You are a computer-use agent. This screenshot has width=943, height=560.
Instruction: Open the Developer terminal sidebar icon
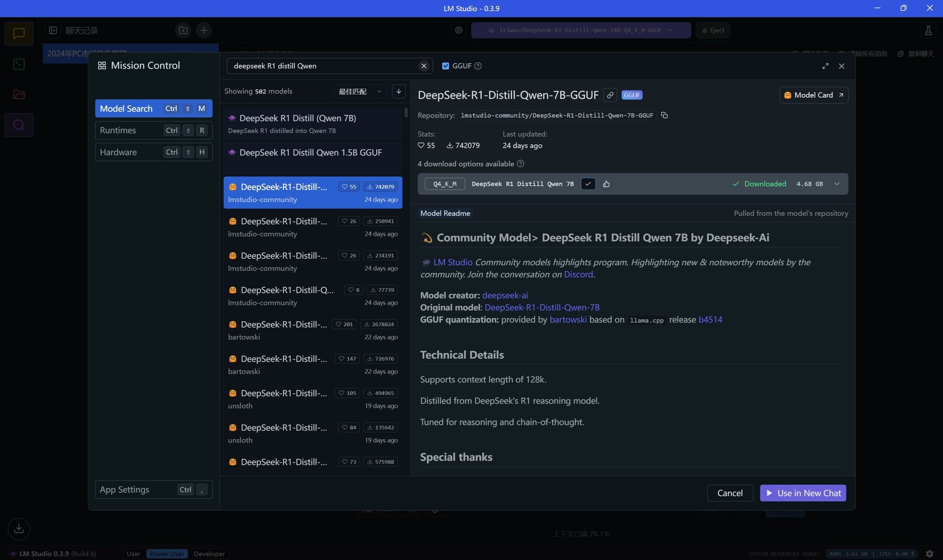19,64
